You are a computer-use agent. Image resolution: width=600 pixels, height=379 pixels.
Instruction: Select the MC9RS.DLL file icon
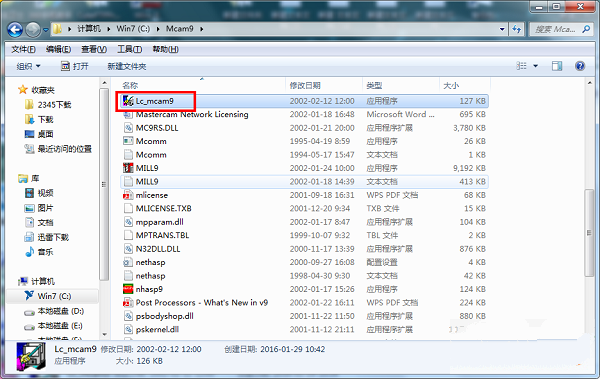pyautogui.click(x=128, y=128)
